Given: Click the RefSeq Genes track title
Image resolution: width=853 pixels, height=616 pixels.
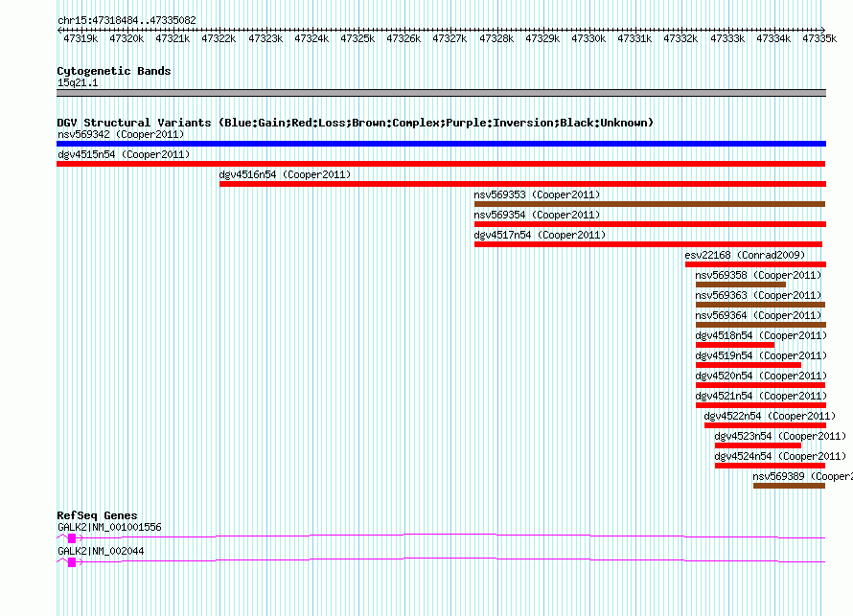Looking at the screenshot, I should pos(97,514).
